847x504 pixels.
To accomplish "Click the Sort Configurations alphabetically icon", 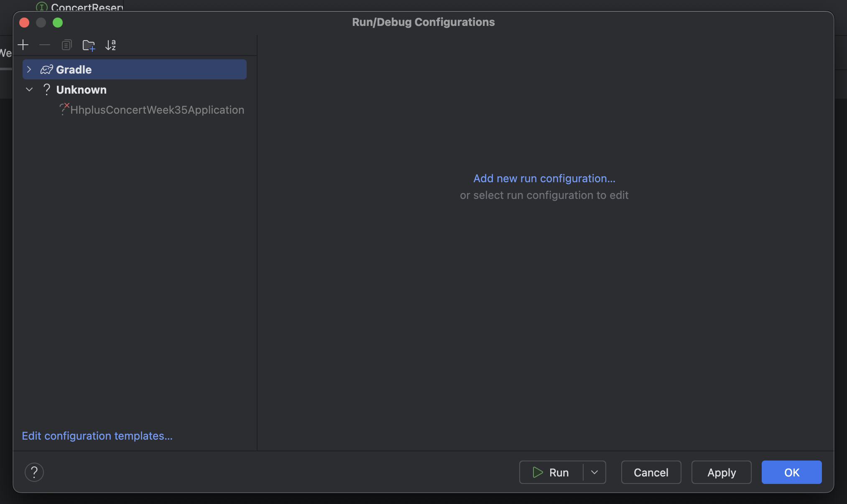I will (110, 45).
